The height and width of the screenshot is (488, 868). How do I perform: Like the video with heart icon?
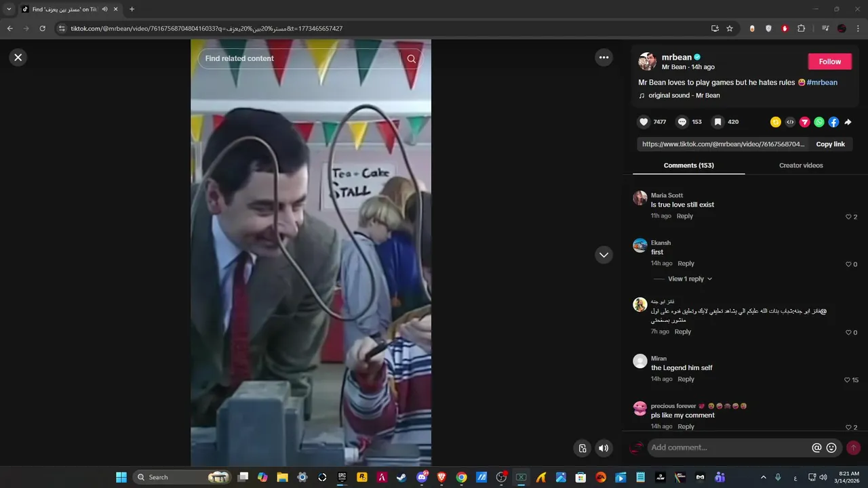[644, 122]
